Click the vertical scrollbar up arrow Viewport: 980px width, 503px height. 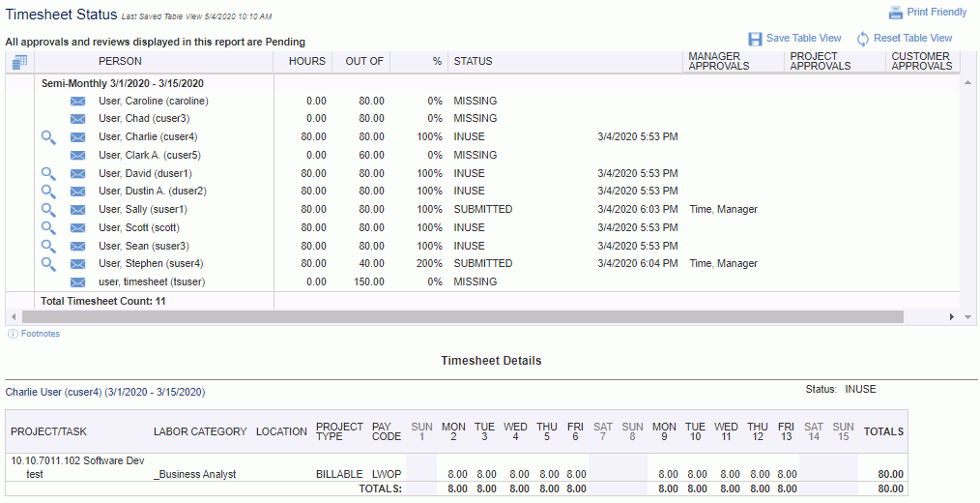coord(968,82)
